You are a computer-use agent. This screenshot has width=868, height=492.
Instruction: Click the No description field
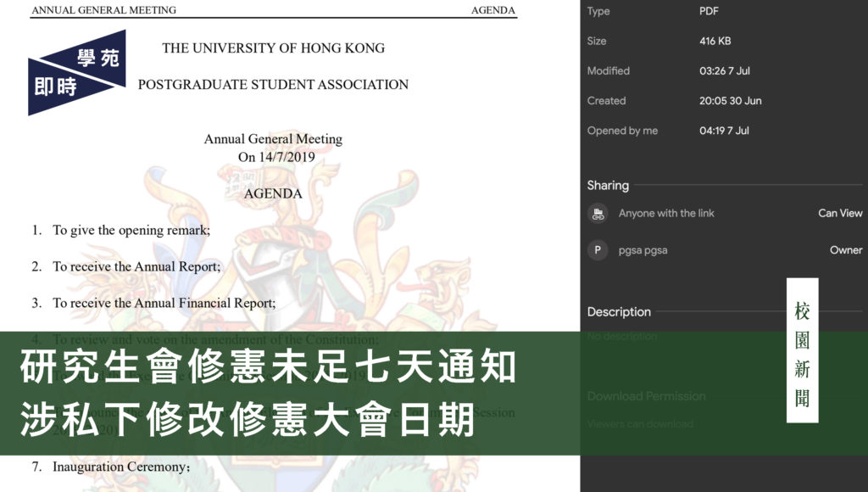click(x=622, y=336)
